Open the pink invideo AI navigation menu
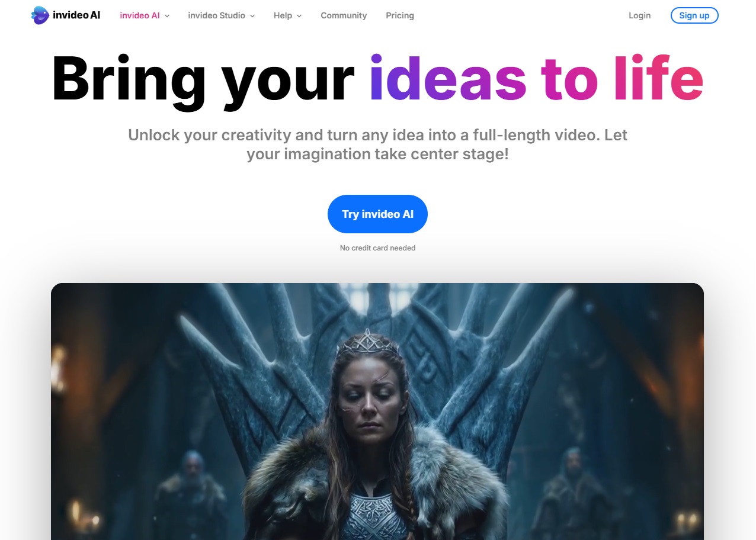756x540 pixels. tap(140, 15)
